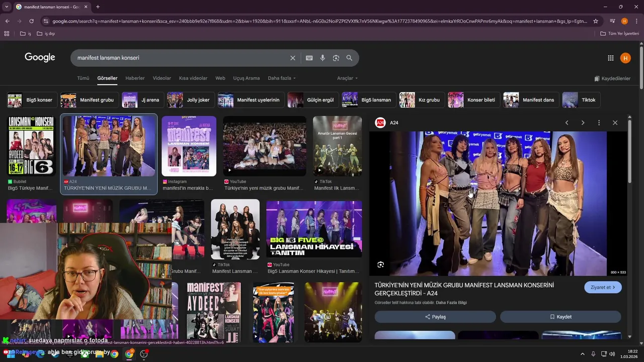644x362 pixels.
Task: Open the Bubilet 'Big5 Türkiye Manif...' thumbnail
Action: tap(31, 146)
